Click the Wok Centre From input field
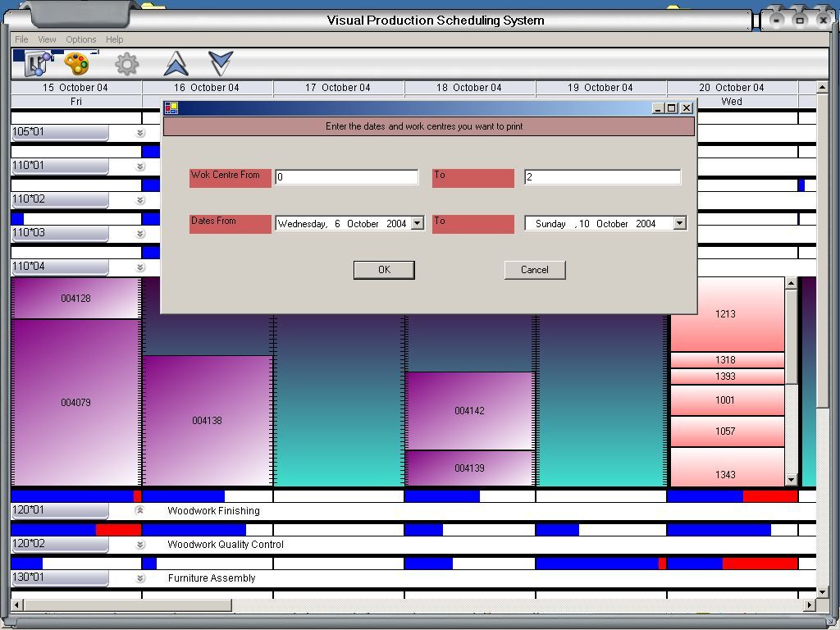The width and height of the screenshot is (840, 630). (x=346, y=177)
